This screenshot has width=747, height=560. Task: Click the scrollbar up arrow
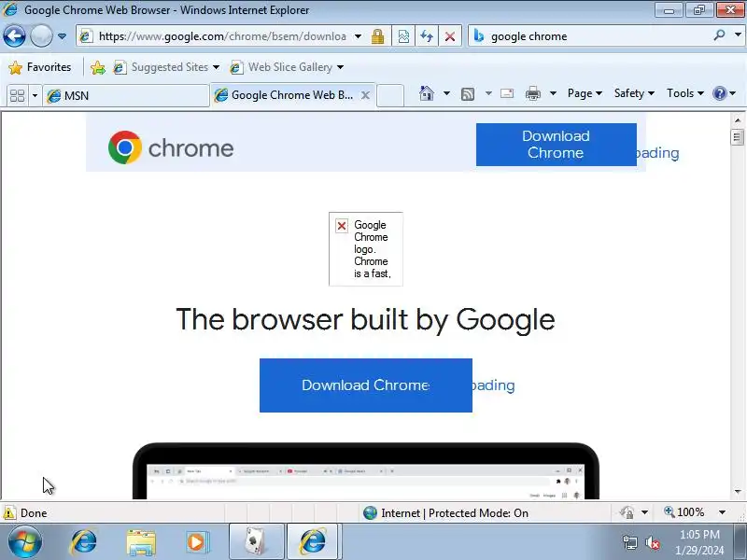tap(738, 120)
